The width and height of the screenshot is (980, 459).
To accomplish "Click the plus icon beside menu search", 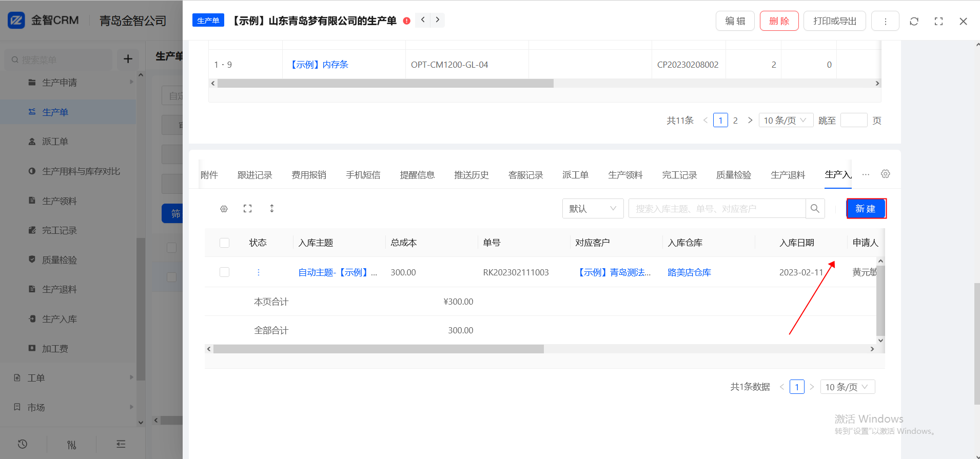I will tap(128, 59).
